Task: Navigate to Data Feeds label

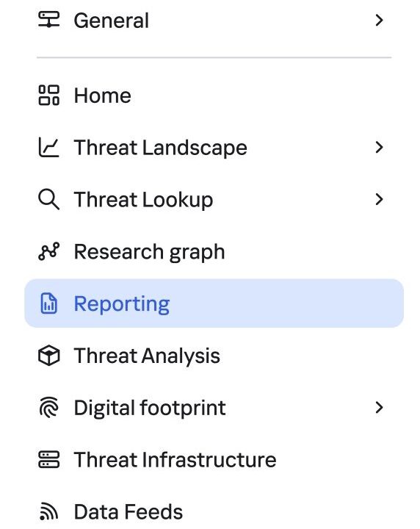Action: tap(128, 511)
